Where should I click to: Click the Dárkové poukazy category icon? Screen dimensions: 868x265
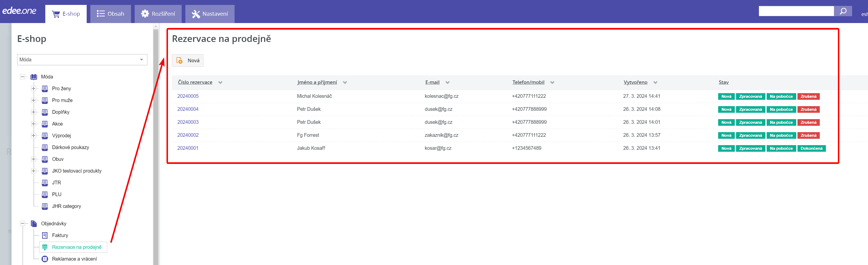[x=45, y=147]
